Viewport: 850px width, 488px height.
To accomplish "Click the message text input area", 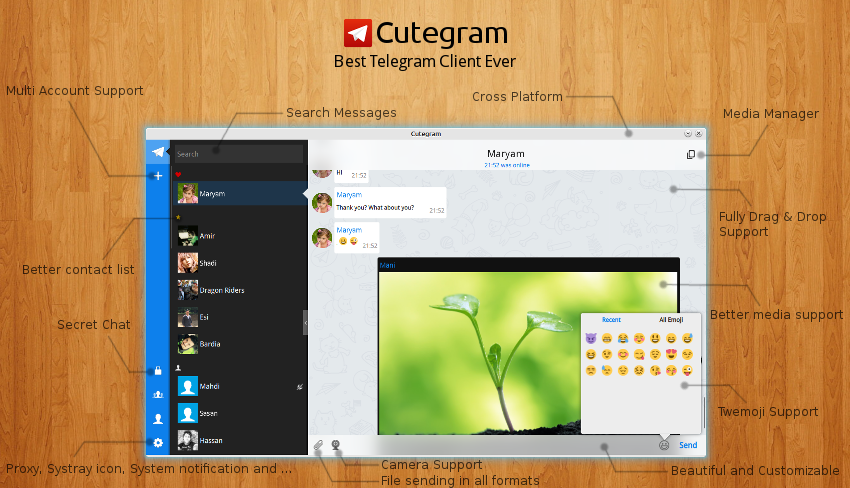I will tap(499, 445).
